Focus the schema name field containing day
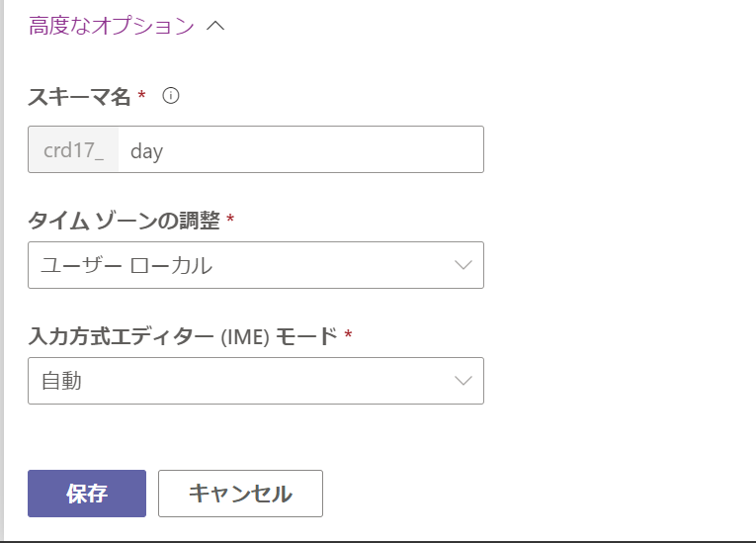 click(x=300, y=149)
